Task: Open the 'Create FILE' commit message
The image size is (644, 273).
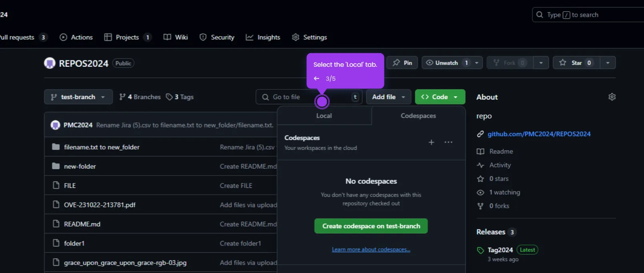Action: click(236, 185)
